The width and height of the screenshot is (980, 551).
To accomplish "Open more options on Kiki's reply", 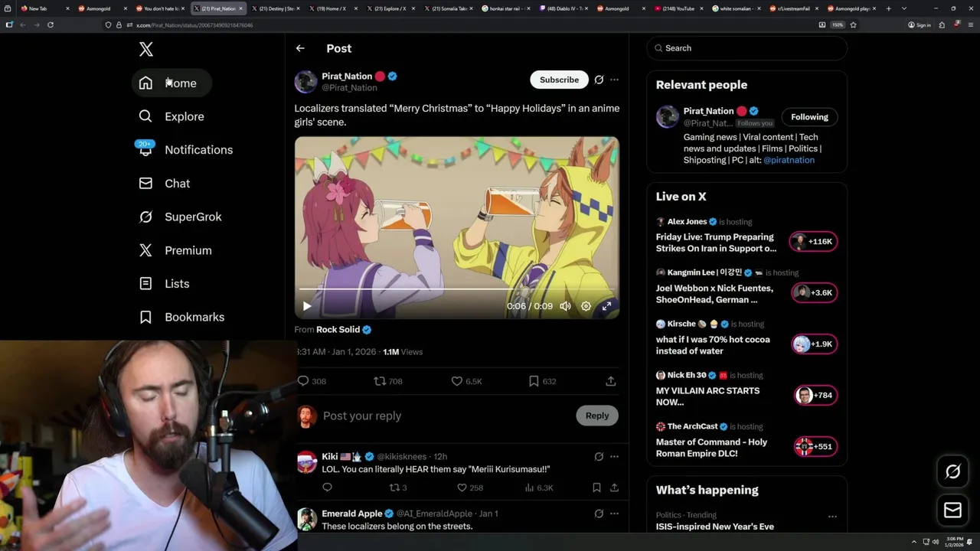I will click(614, 457).
